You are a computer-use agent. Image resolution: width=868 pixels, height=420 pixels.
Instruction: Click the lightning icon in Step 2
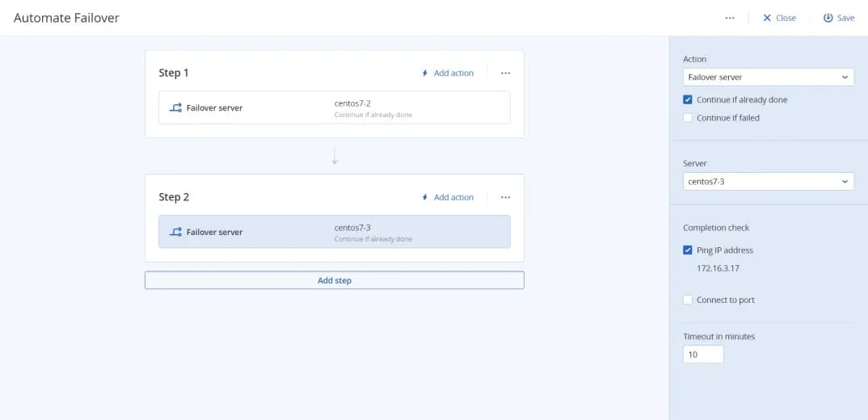click(x=425, y=197)
